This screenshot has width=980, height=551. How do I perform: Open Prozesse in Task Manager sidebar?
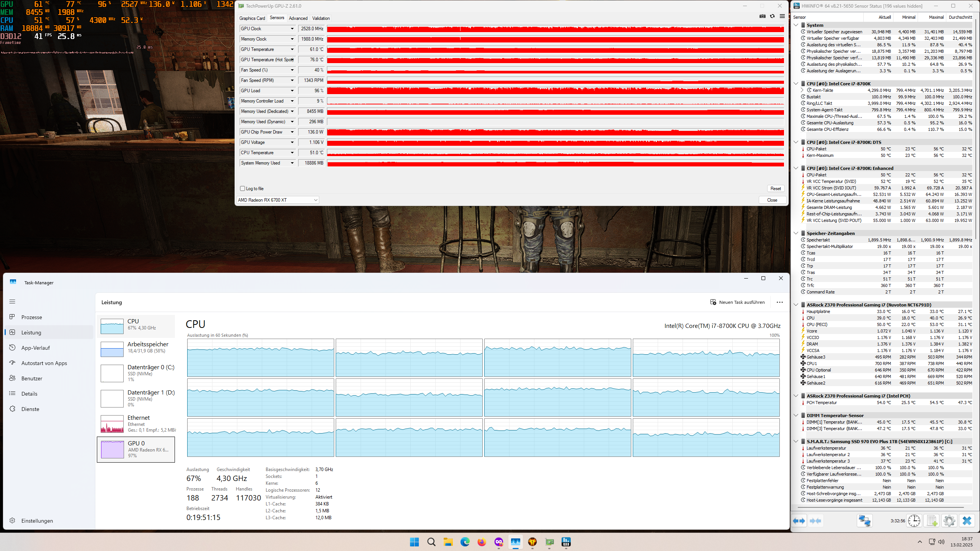(32, 317)
